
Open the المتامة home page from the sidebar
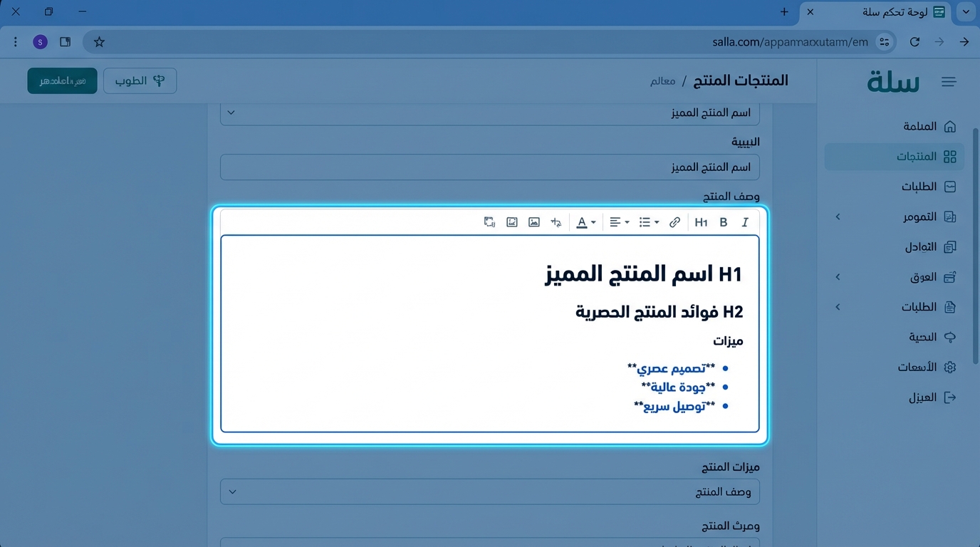[x=919, y=126]
